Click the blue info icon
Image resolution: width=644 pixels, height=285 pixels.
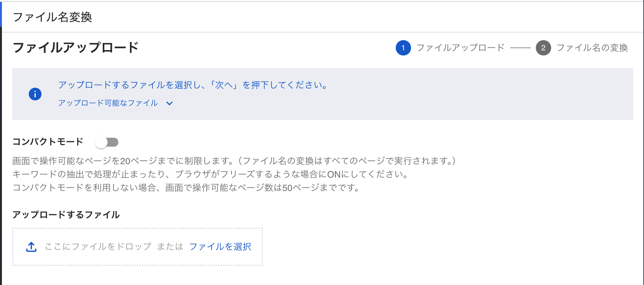pyautogui.click(x=35, y=94)
